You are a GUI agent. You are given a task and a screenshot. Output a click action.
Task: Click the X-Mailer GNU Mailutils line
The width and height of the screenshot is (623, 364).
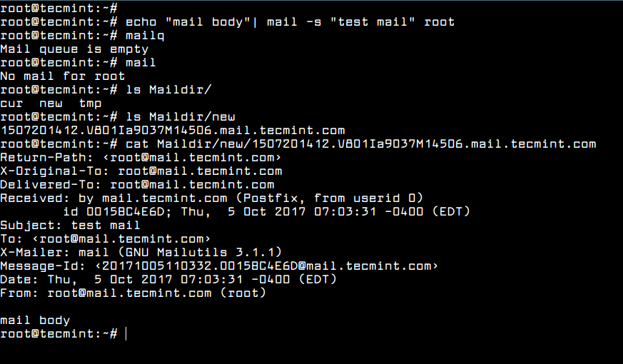coord(141,253)
